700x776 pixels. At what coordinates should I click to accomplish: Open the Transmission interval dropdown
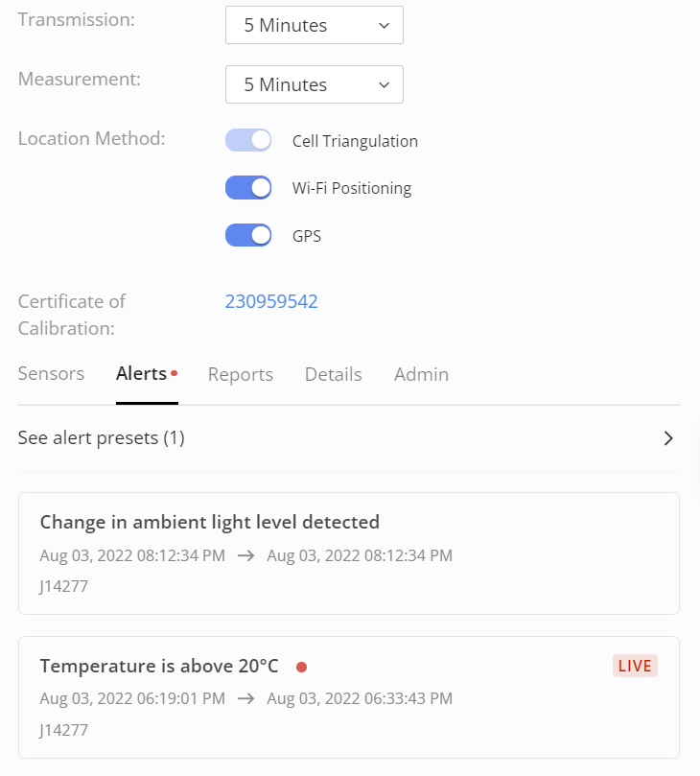(x=315, y=25)
